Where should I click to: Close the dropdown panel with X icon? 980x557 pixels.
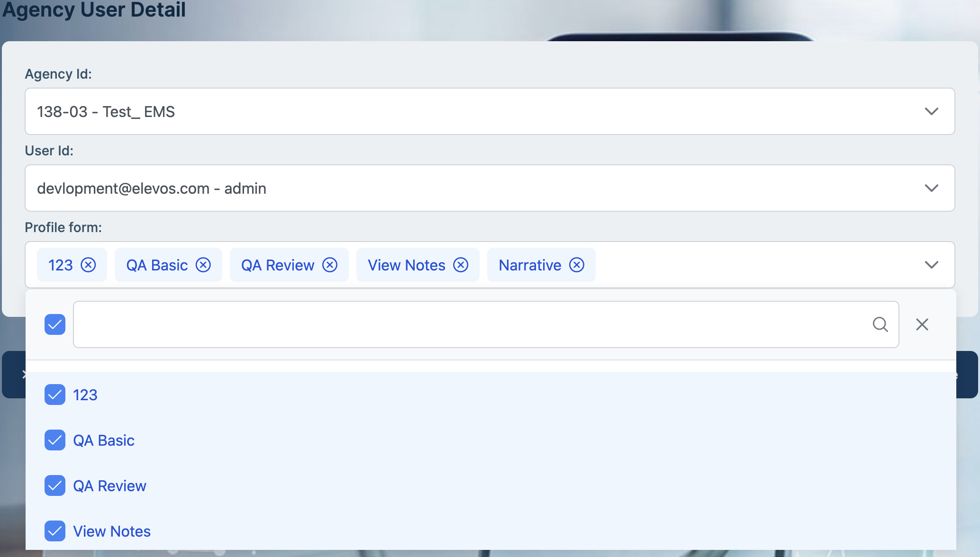(x=922, y=324)
